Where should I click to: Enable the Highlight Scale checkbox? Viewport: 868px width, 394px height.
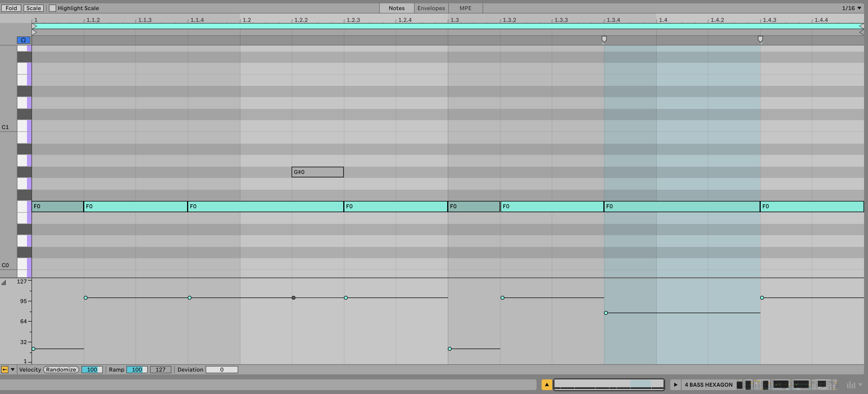pos(53,8)
